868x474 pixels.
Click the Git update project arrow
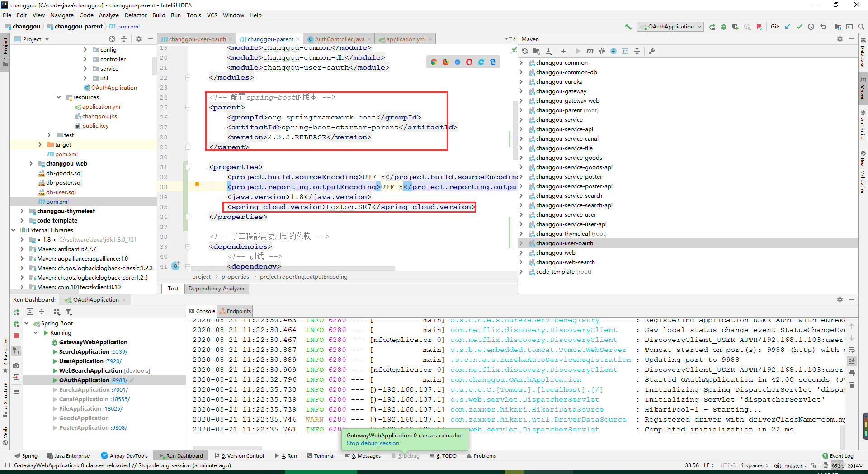point(788,27)
